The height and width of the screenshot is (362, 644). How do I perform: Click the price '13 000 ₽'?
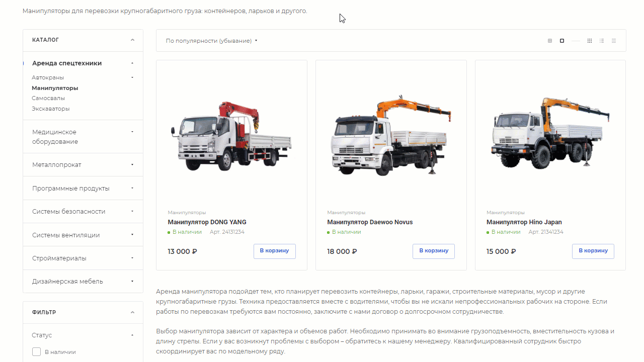click(182, 251)
